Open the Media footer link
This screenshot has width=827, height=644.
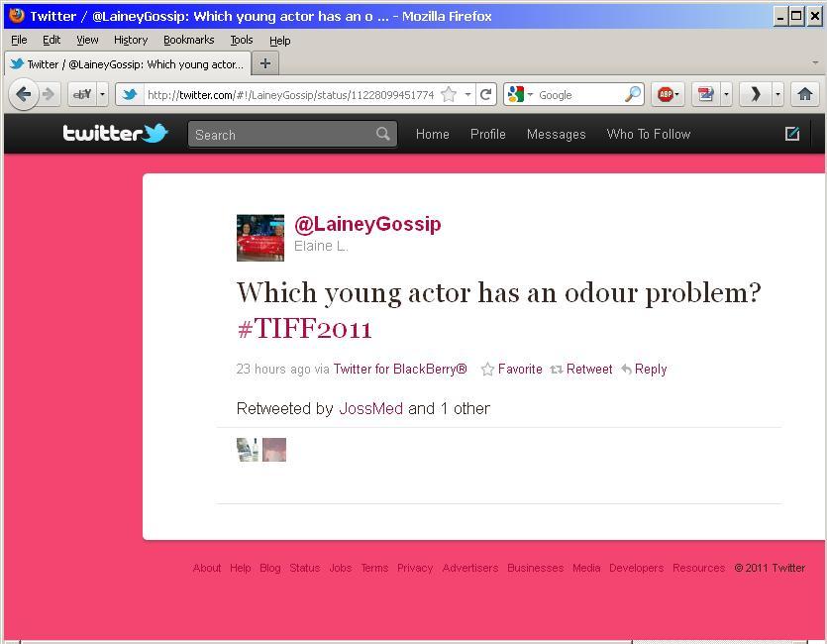586,568
